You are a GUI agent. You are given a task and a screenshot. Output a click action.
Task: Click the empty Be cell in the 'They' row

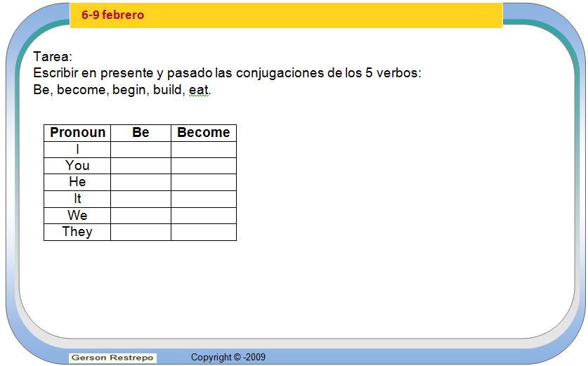click(x=141, y=232)
